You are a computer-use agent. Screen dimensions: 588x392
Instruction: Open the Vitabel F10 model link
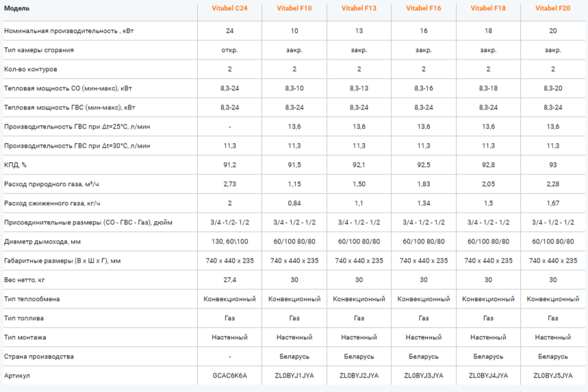294,8
